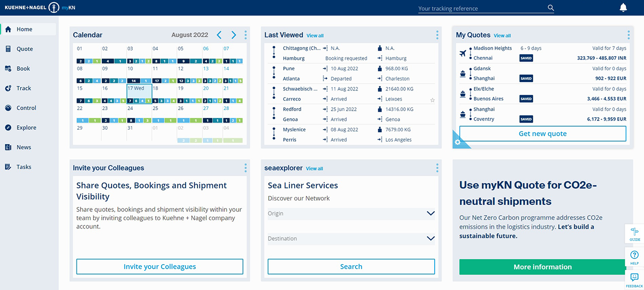Open Track in the sidebar
This screenshot has height=290, width=644.
tap(24, 88)
